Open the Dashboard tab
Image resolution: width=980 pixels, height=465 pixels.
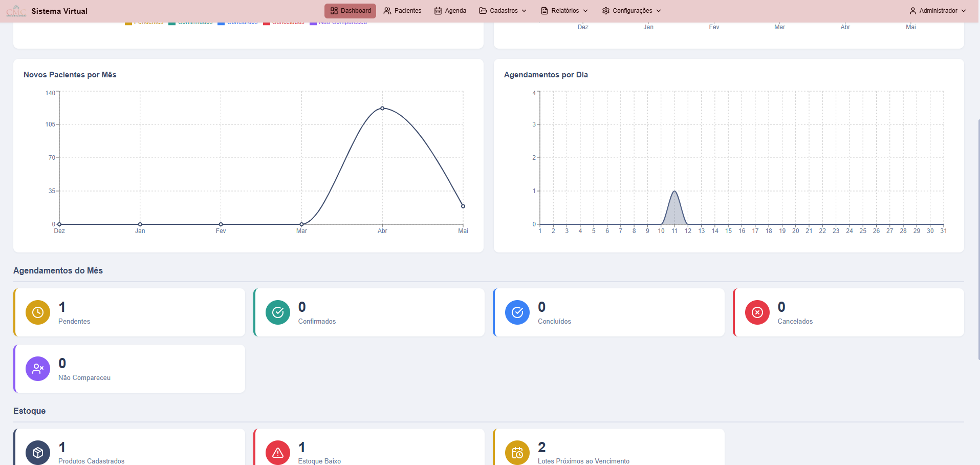[x=350, y=11]
